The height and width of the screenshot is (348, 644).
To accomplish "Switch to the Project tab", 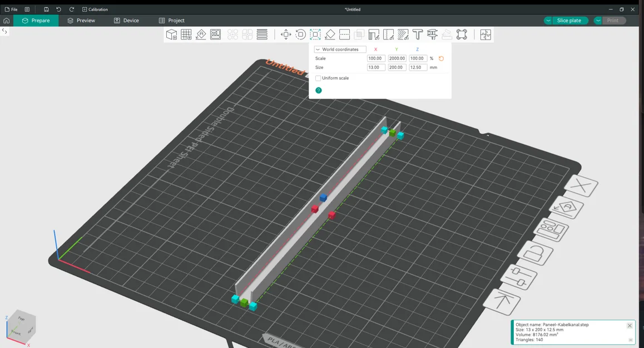I will (172, 21).
